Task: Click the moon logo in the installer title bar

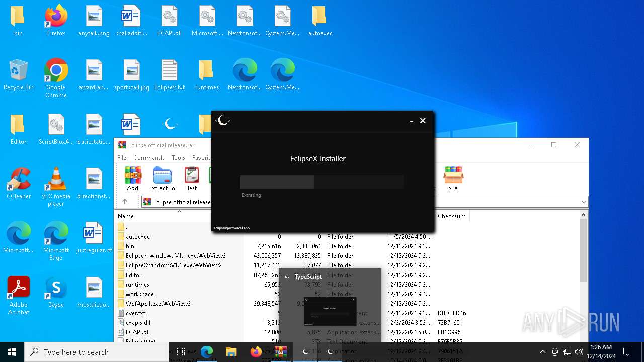Action: pos(222,121)
